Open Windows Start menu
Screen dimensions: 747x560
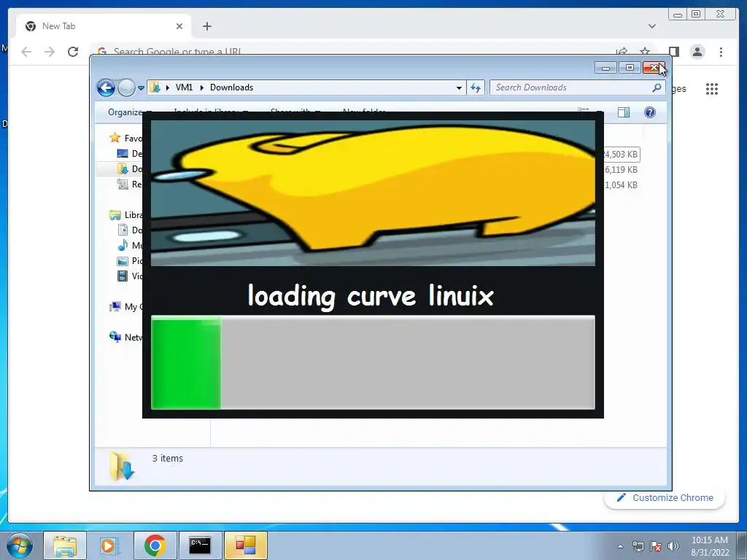(x=19, y=545)
